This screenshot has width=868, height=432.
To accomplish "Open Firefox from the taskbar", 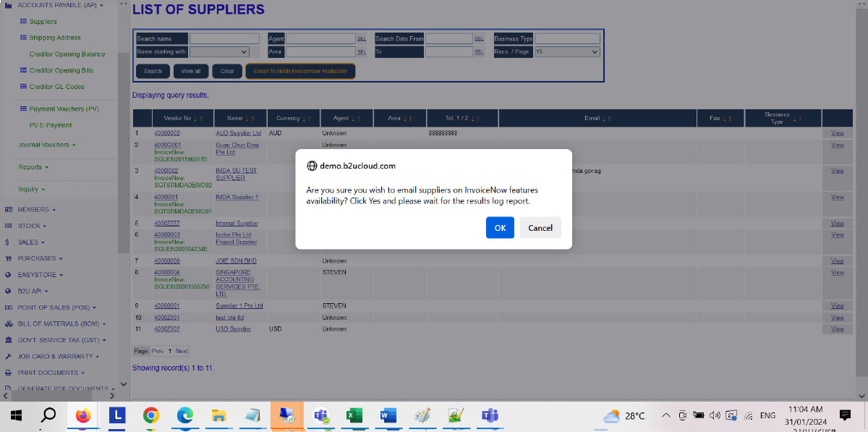I will [x=83, y=415].
